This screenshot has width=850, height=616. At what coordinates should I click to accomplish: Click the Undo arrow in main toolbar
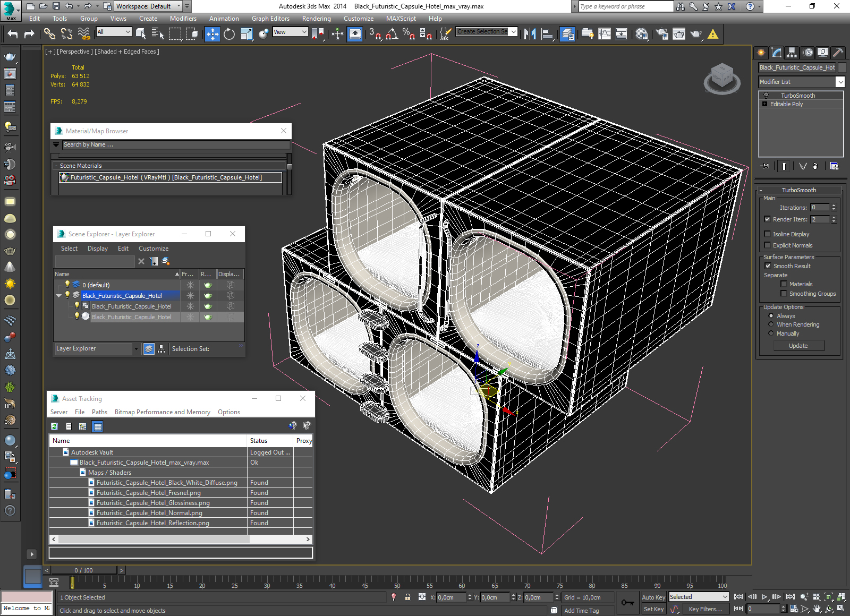pos(13,34)
